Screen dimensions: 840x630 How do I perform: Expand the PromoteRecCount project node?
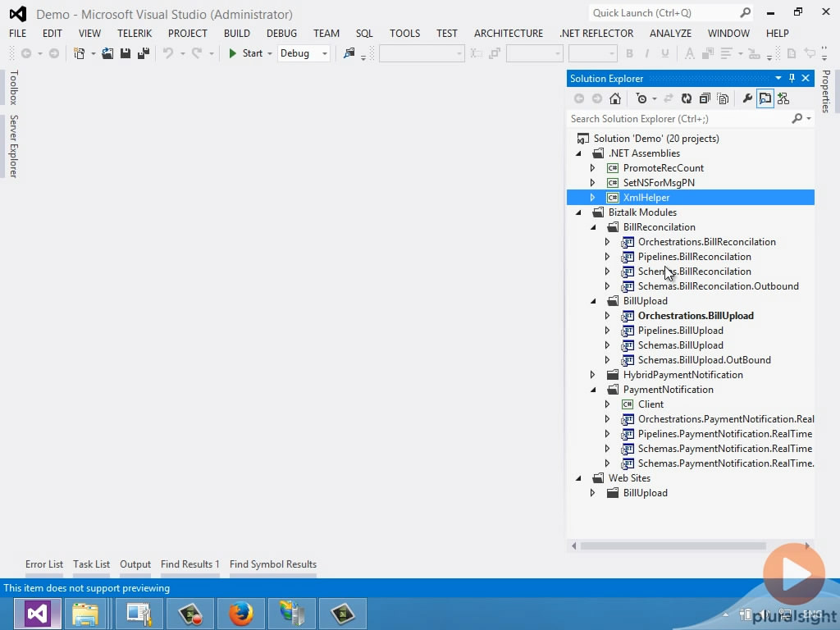592,168
